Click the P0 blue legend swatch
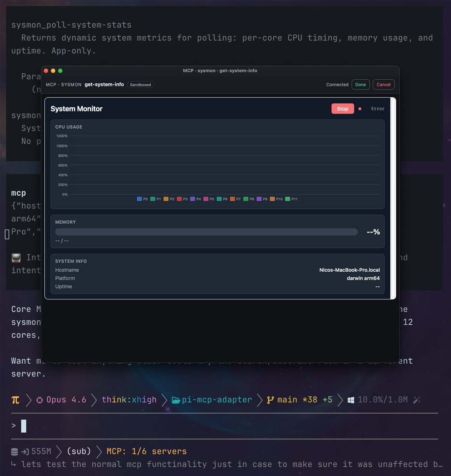The width and height of the screenshot is (451, 476). click(x=139, y=199)
